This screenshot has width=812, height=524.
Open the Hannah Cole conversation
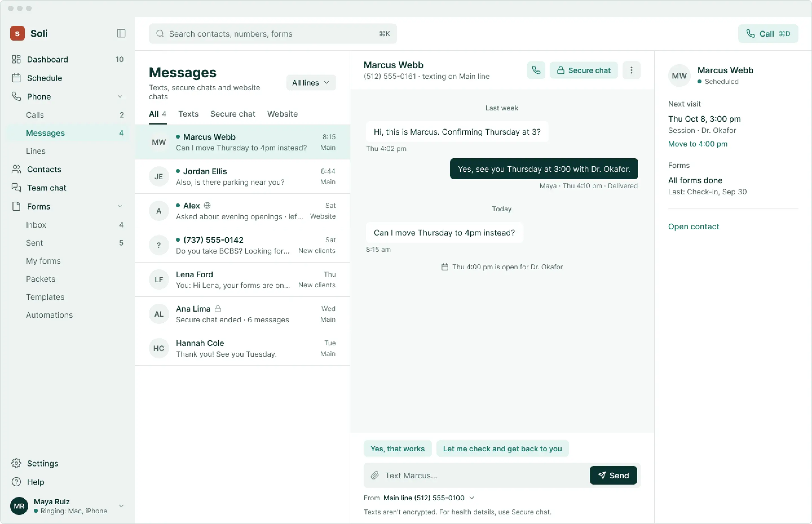point(242,348)
